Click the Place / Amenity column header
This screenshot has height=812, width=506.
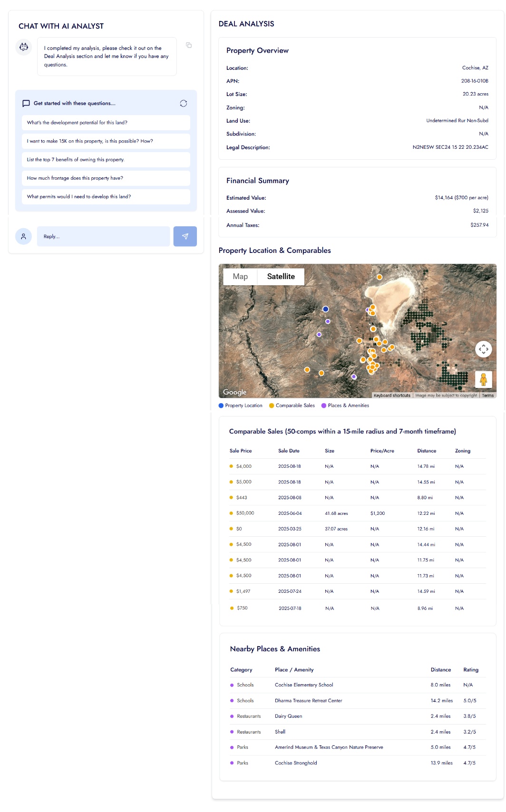point(294,670)
